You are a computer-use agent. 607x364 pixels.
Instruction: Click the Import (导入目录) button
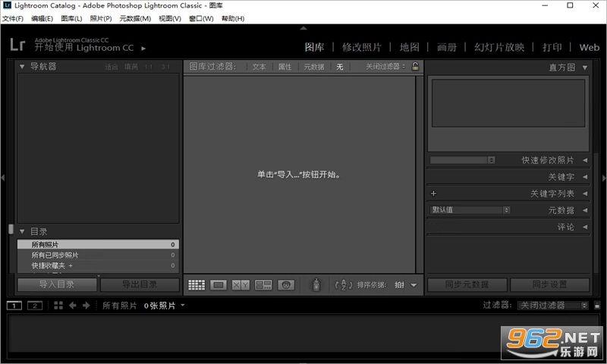coord(57,284)
